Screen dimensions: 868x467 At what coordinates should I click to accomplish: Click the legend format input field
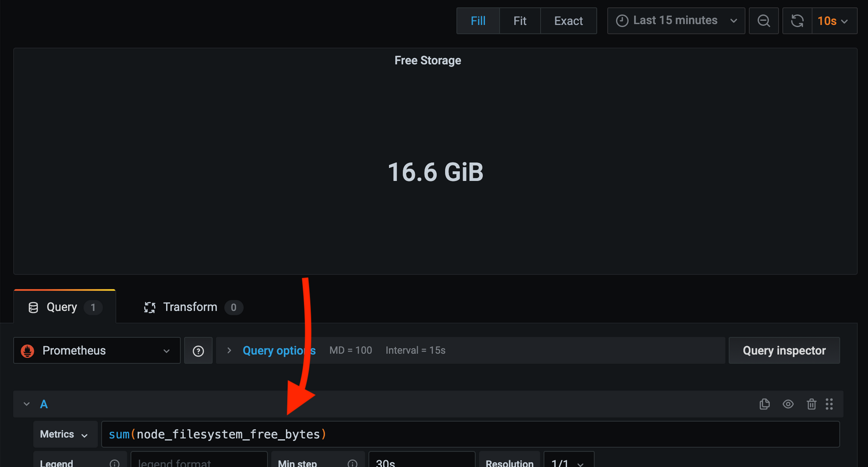click(x=199, y=460)
